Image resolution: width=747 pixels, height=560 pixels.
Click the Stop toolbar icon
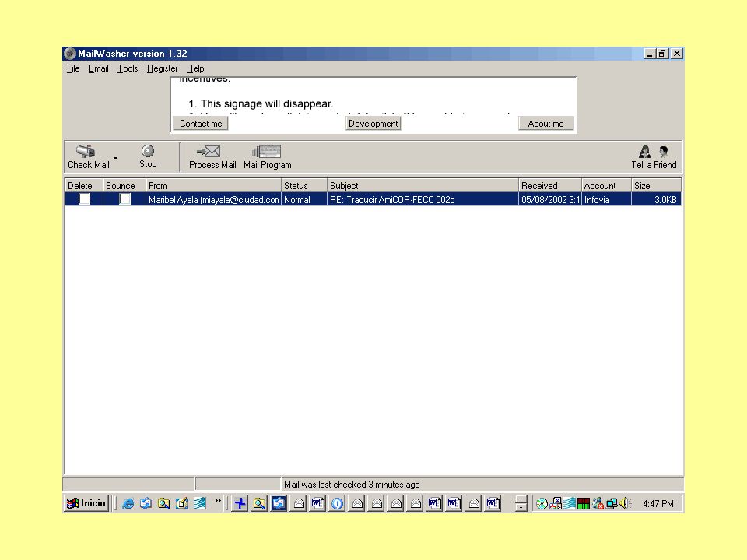click(148, 151)
